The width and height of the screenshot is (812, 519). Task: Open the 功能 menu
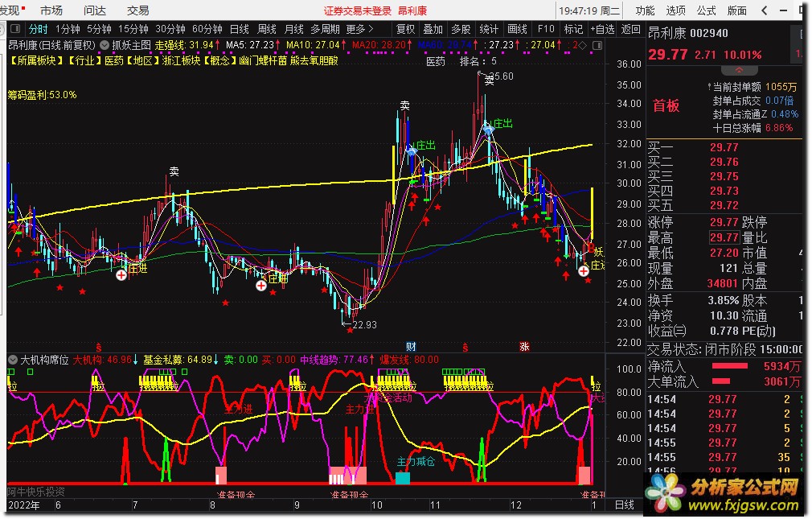(645, 10)
